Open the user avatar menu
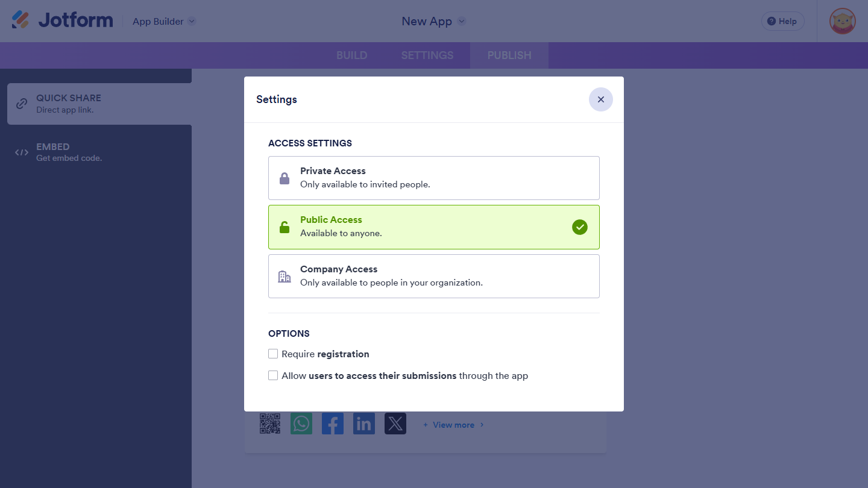Viewport: 868px width, 488px height. 842,21
